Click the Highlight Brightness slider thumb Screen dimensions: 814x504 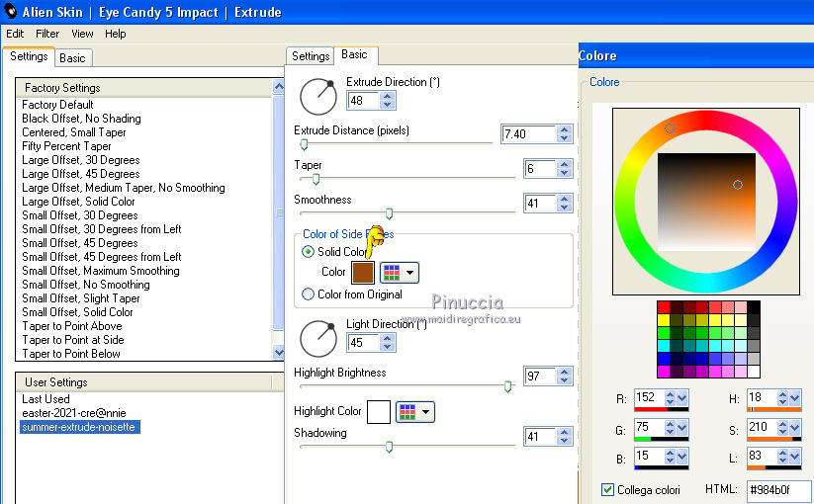tap(507, 386)
